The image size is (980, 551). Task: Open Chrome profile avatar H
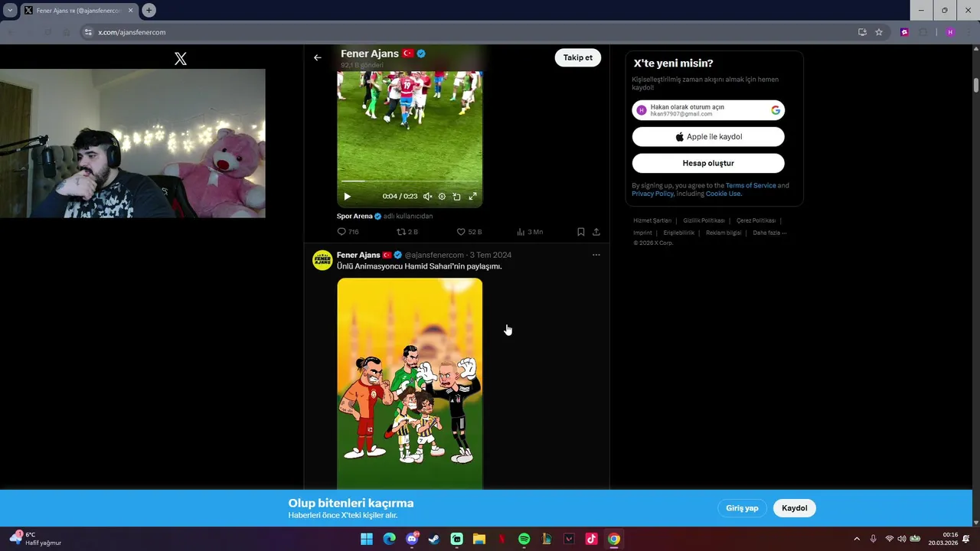950,32
